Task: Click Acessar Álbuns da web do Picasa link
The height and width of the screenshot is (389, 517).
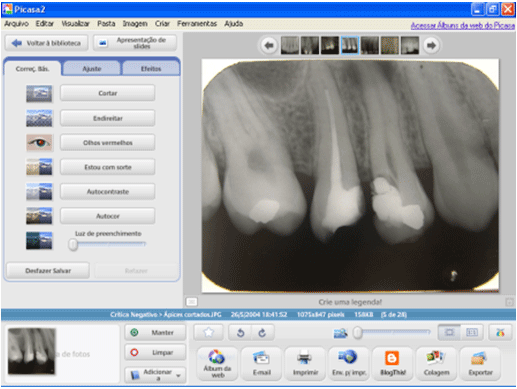Action: click(463, 26)
